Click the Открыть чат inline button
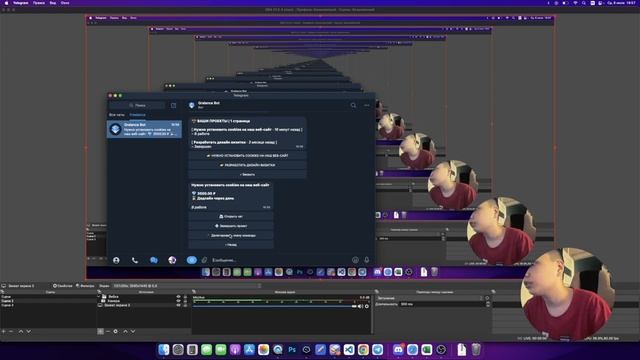640x360 pixels. tap(231, 216)
